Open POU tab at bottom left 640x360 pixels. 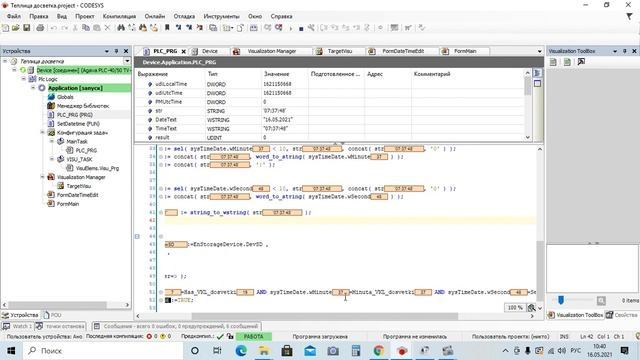click(52, 315)
